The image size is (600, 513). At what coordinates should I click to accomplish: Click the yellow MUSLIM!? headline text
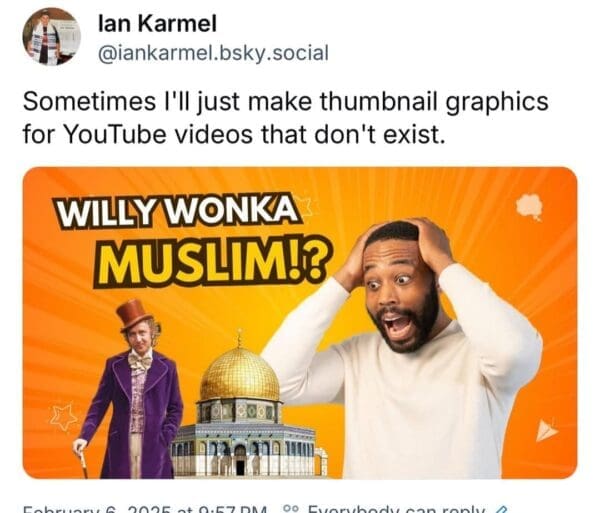tap(213, 261)
